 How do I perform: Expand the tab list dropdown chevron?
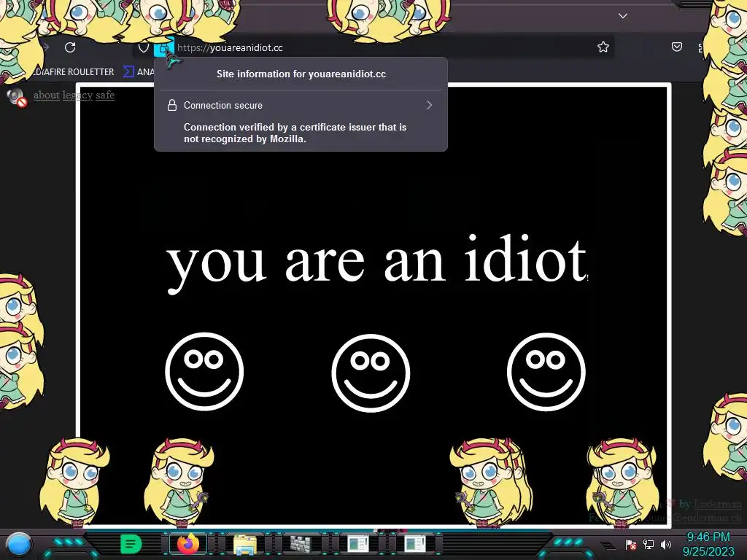click(x=623, y=16)
